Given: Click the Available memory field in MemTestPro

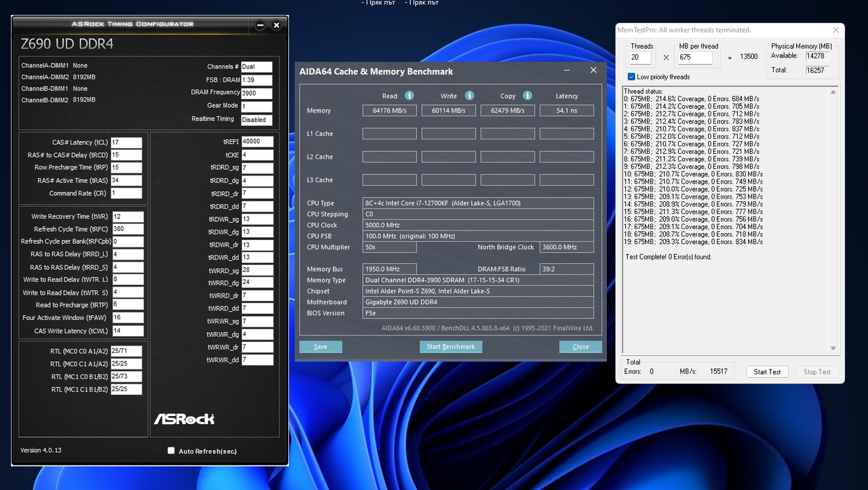Looking at the screenshot, I should pyautogui.click(x=816, y=56).
